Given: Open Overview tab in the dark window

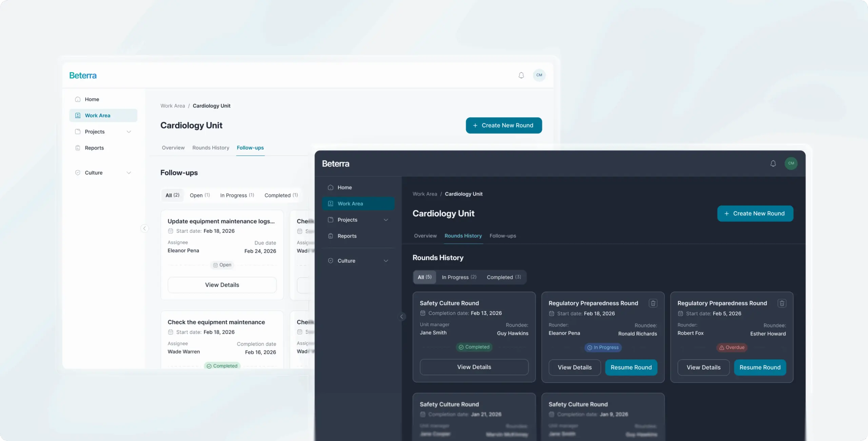Looking at the screenshot, I should coord(426,236).
